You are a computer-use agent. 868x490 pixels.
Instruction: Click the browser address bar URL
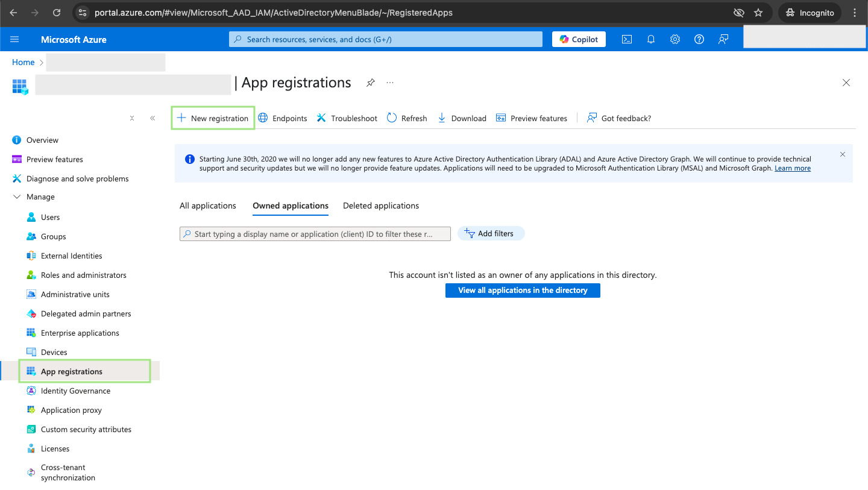[274, 13]
